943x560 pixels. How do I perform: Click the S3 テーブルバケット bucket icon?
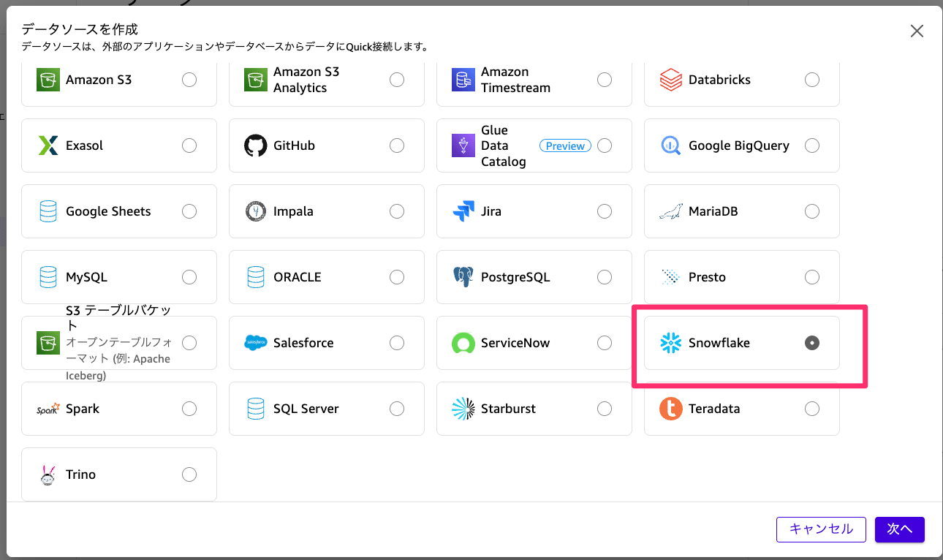(48, 343)
